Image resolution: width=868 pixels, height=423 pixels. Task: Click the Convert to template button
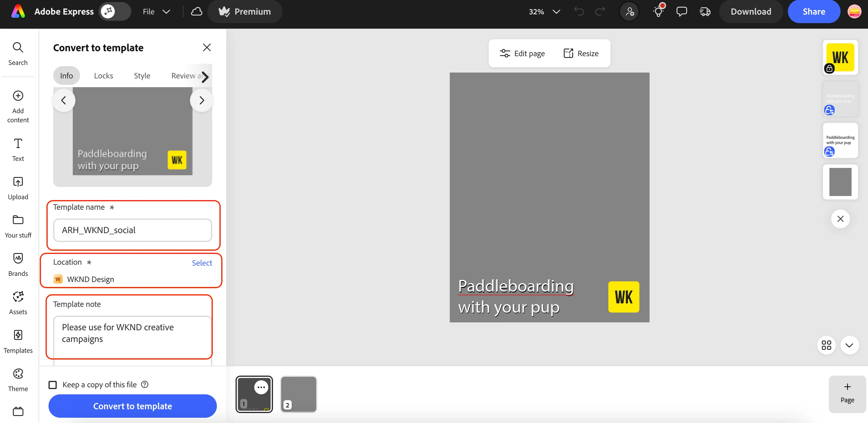(x=132, y=406)
